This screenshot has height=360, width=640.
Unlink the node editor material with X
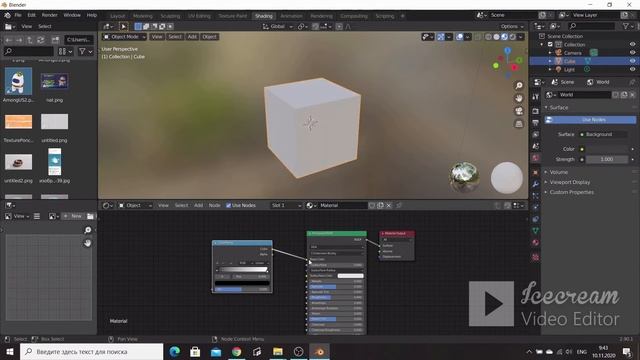click(389, 205)
